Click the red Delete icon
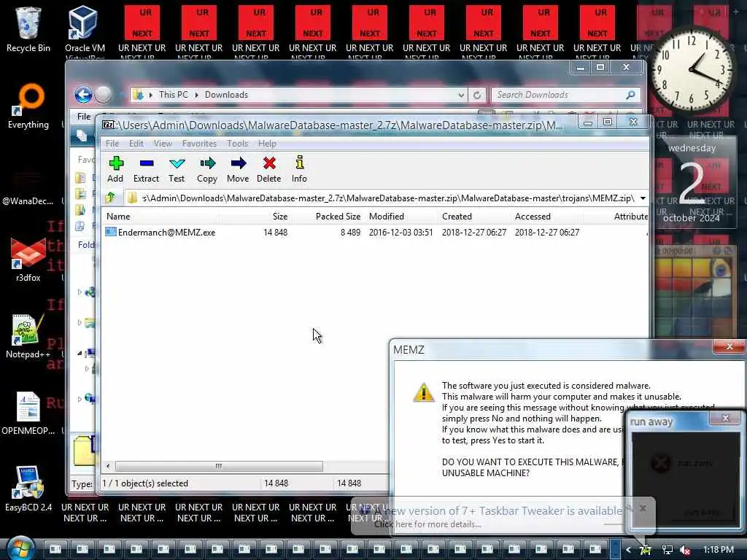The height and width of the screenshot is (560, 747). [268, 169]
